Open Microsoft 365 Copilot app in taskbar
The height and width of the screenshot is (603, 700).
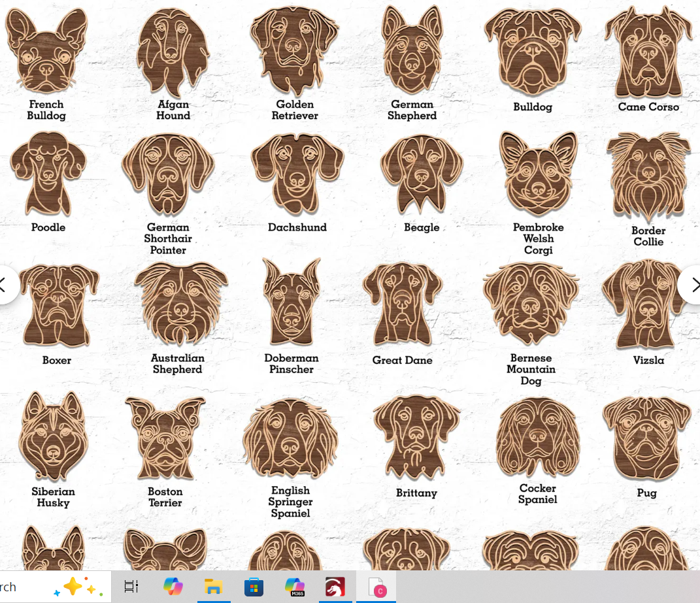295,587
